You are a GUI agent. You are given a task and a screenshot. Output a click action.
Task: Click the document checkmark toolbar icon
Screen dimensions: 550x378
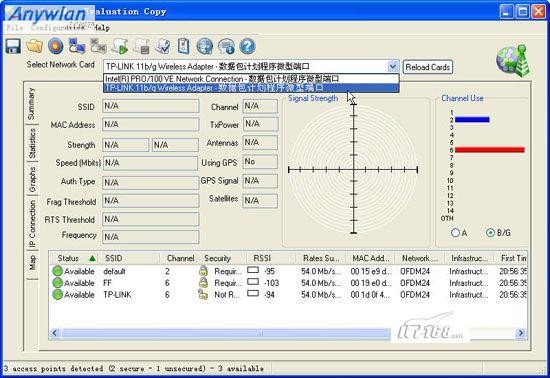(x=163, y=46)
